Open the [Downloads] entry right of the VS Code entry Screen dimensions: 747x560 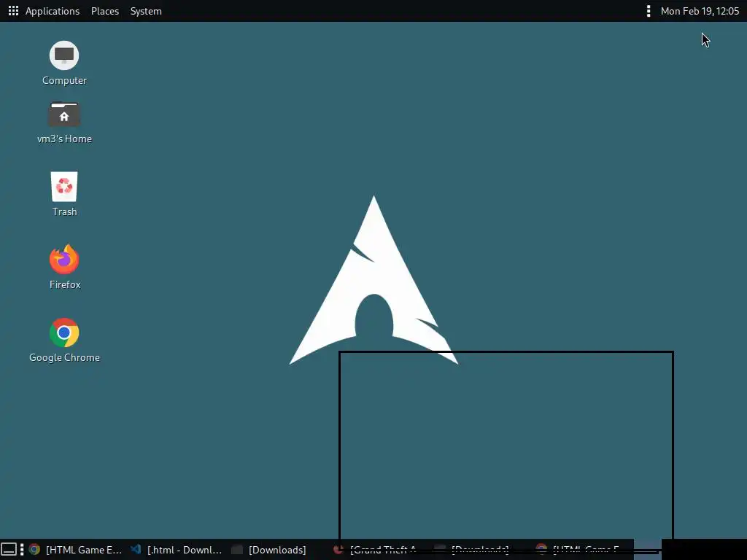270,550
